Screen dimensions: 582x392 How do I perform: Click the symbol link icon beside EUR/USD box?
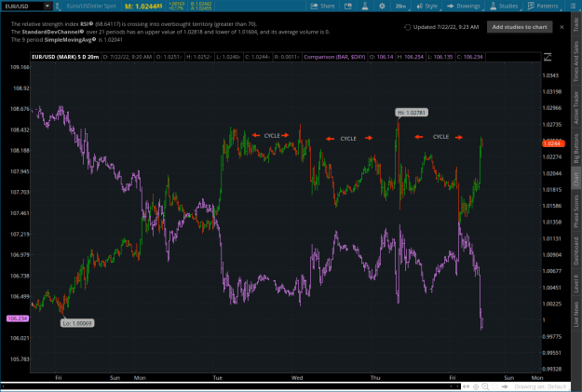coord(58,6)
